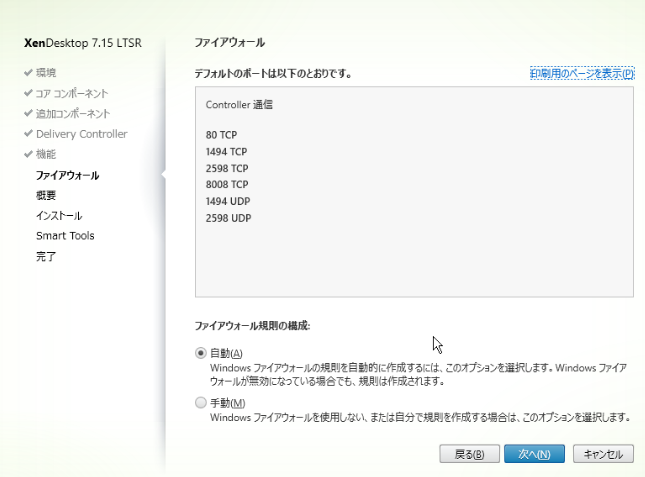Select the 環境 step in sidebar
This screenshot has height=477, width=645.
tap(46, 73)
